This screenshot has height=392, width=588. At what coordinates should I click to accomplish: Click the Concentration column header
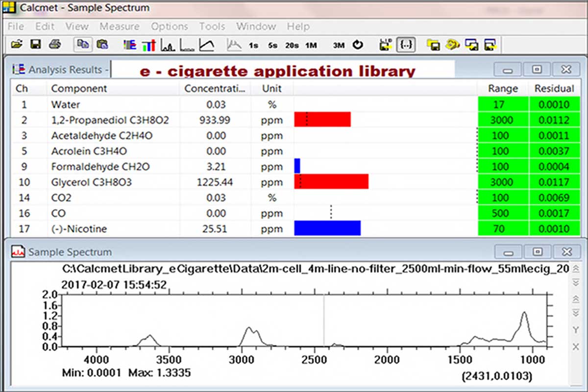coord(213,89)
